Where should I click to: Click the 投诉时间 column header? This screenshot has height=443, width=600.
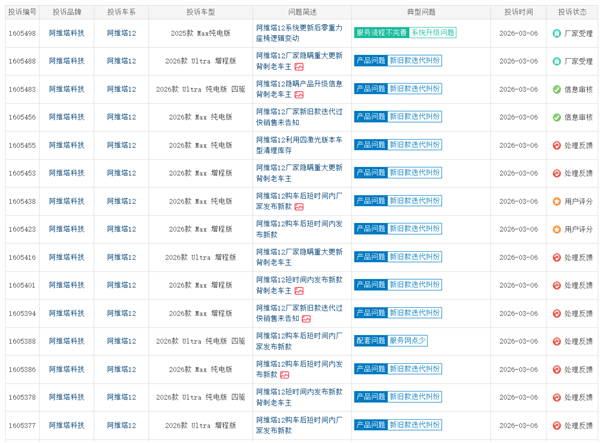pyautogui.click(x=518, y=11)
